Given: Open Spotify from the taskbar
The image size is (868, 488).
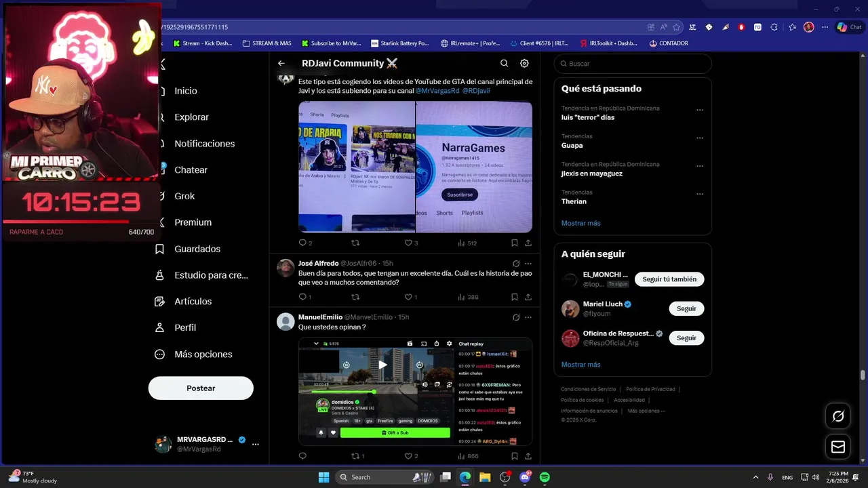Looking at the screenshot, I should click(x=545, y=477).
